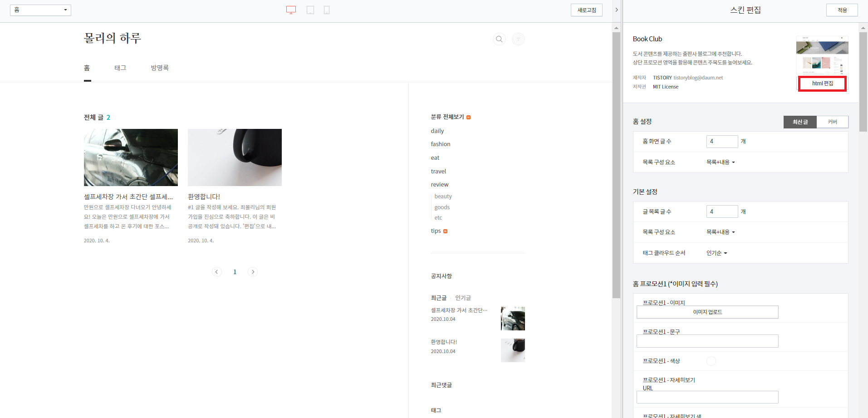Open the 환영합니다! post thumbnail image
868x418 pixels.
(235, 157)
